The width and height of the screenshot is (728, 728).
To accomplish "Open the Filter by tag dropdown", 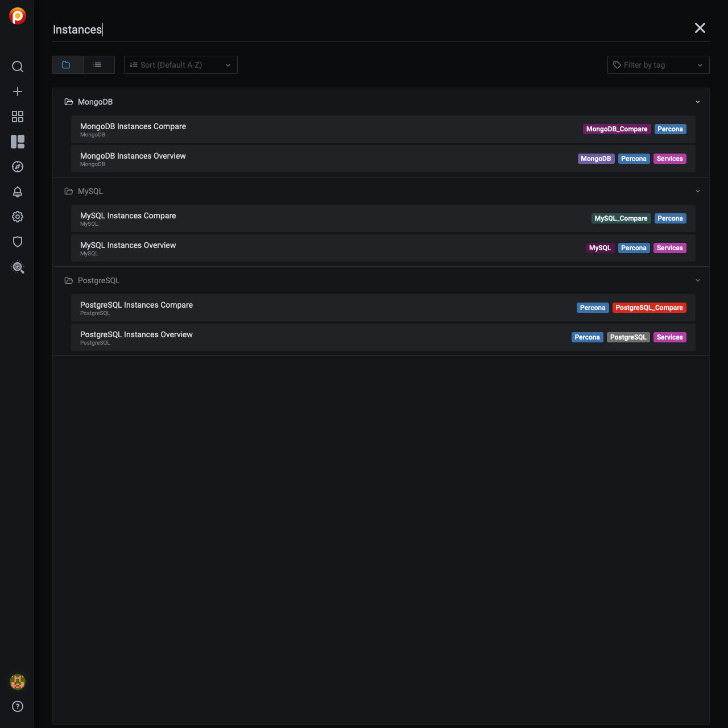I will point(658,65).
